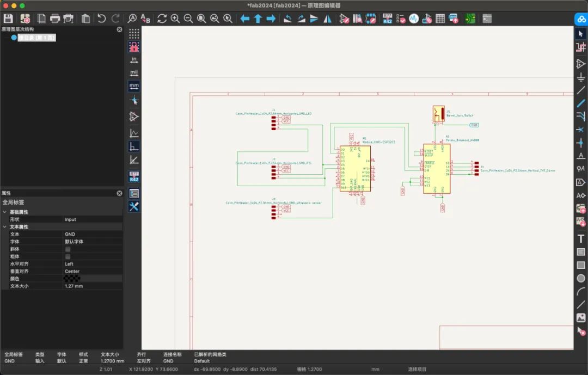
Task: Close the hierarchy navigator panel
Action: (x=119, y=29)
